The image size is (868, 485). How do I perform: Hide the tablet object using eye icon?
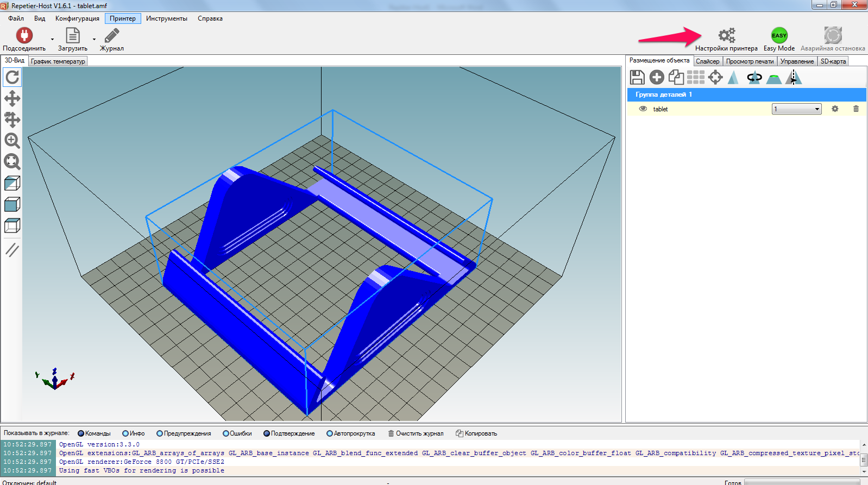643,109
